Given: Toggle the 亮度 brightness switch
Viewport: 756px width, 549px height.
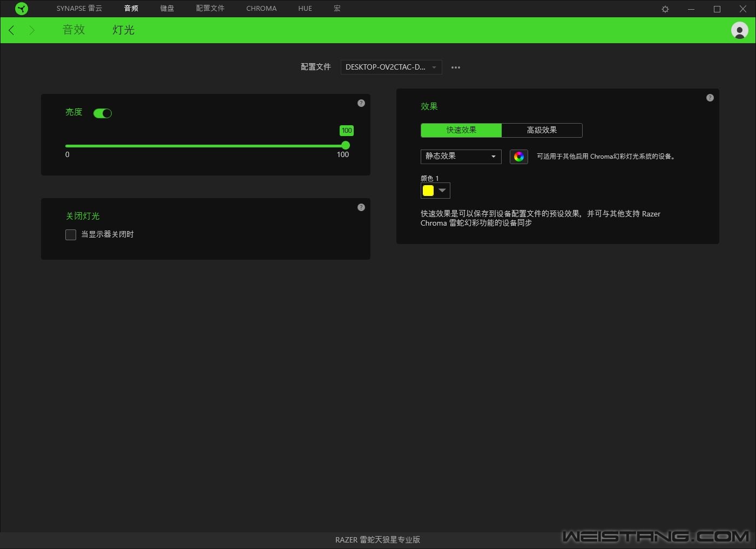Looking at the screenshot, I should pyautogui.click(x=103, y=113).
